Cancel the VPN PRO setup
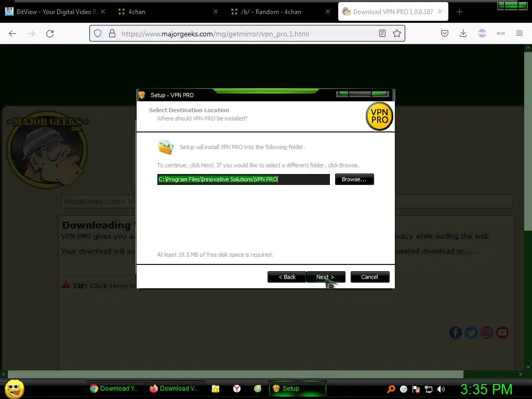Screen dimensions: 532x399 [x=370, y=277]
